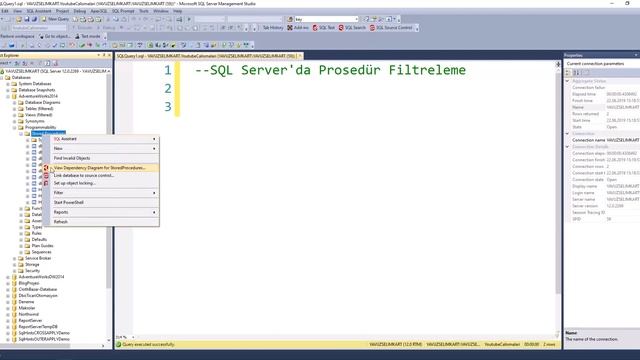Open the SQL Assistant menu in menu bar
The height and width of the screenshot is (360, 640).
pos(39,11)
